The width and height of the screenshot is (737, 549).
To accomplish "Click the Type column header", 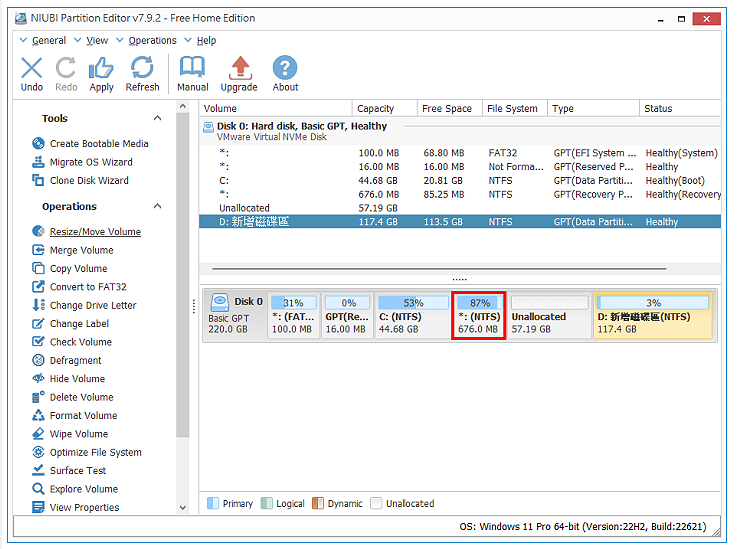I will (x=593, y=108).
